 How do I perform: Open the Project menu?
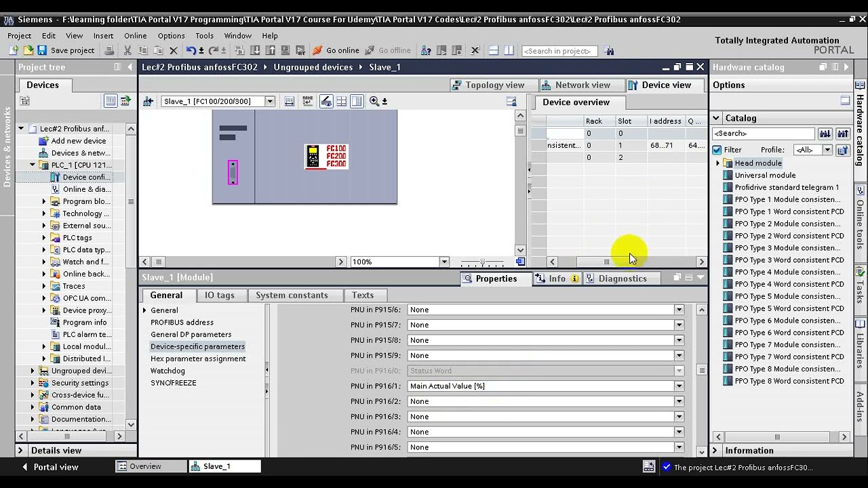pos(19,35)
